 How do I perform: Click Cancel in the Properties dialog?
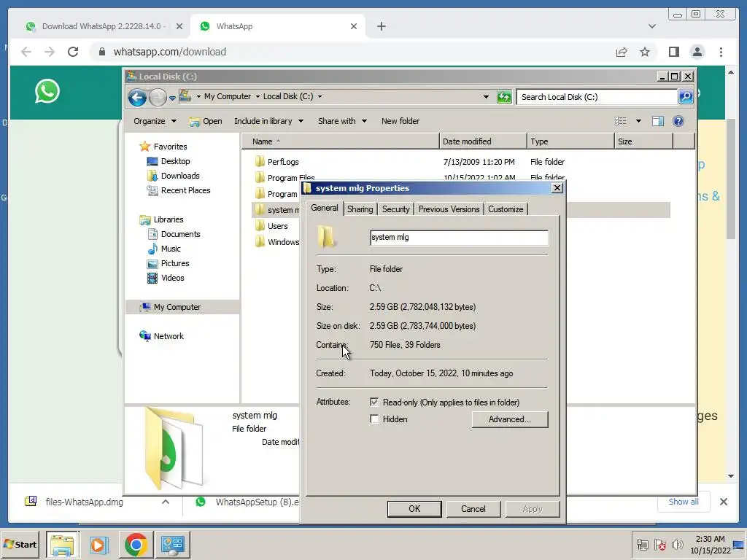point(473,509)
